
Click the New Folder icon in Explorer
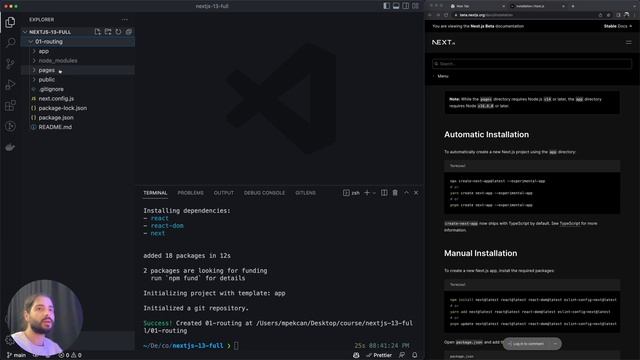pyautogui.click(x=108, y=32)
